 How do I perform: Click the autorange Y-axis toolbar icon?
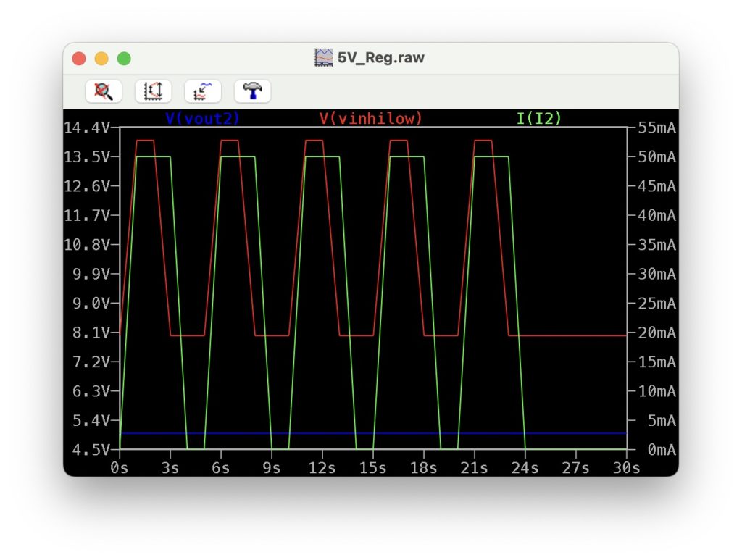pos(153,91)
